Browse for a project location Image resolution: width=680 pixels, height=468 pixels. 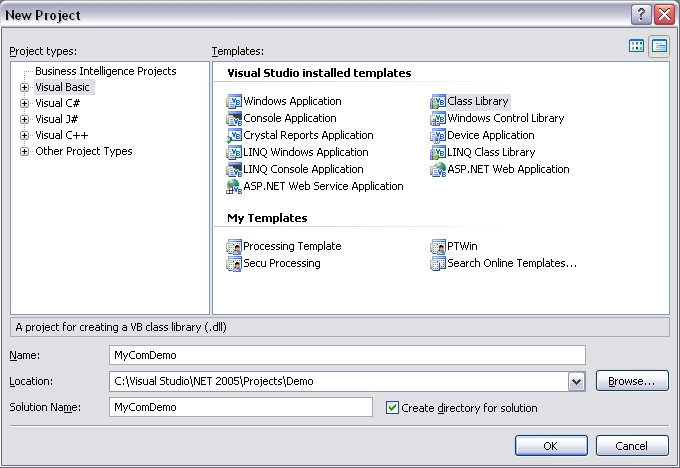[632, 381]
